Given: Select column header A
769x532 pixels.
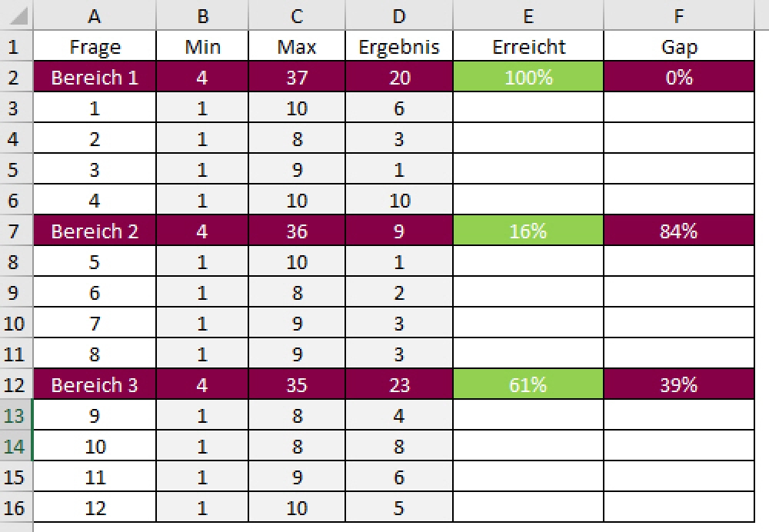Looking at the screenshot, I should click(94, 15).
